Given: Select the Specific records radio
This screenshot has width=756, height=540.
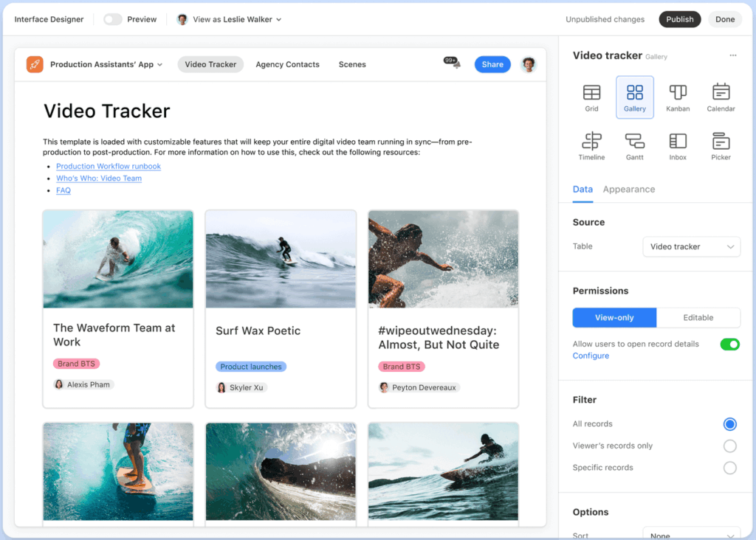Looking at the screenshot, I should pyautogui.click(x=729, y=468).
